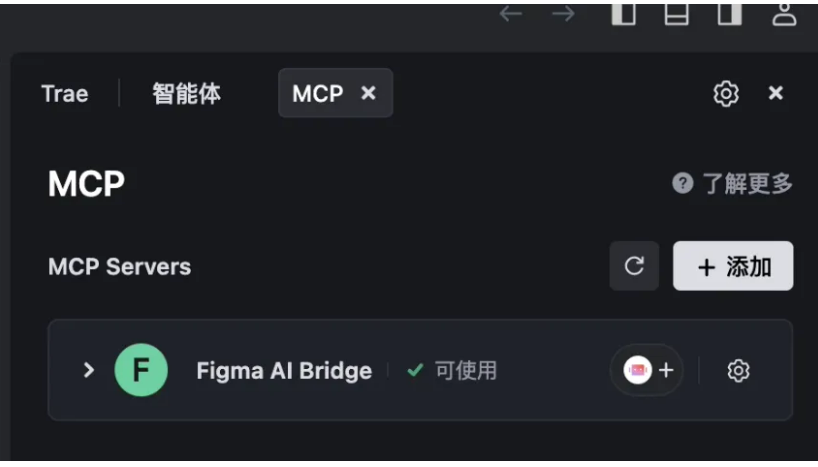Go forward with the right arrow
818x467 pixels.
click(563, 14)
